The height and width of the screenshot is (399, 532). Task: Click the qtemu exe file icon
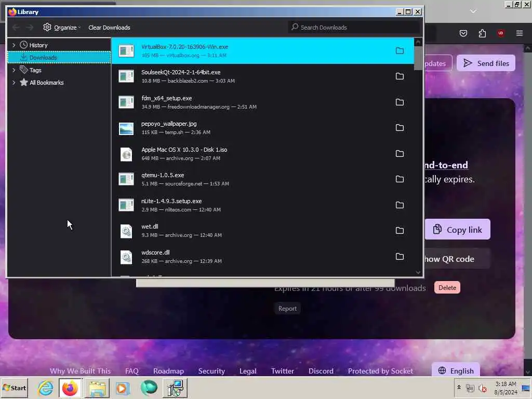(x=126, y=179)
